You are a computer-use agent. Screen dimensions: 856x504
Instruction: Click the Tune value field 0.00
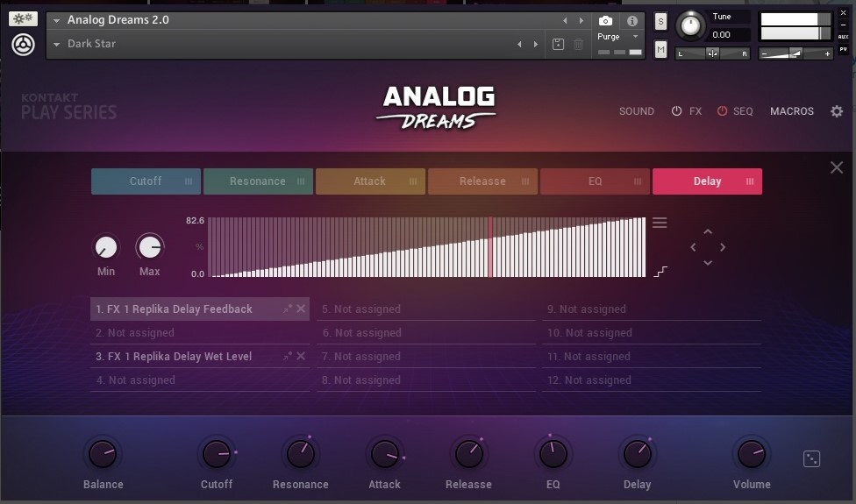(x=730, y=35)
